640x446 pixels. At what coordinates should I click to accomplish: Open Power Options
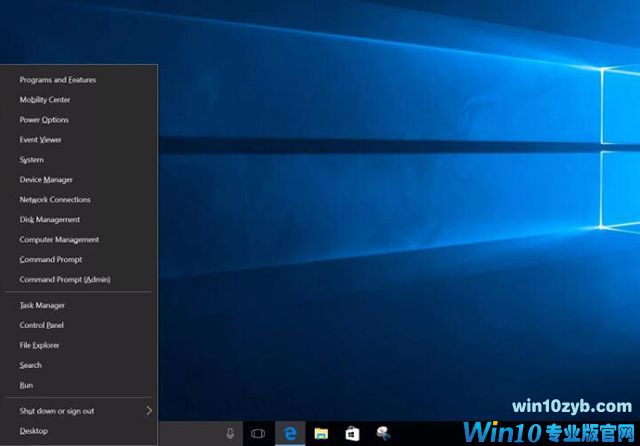[x=44, y=120]
